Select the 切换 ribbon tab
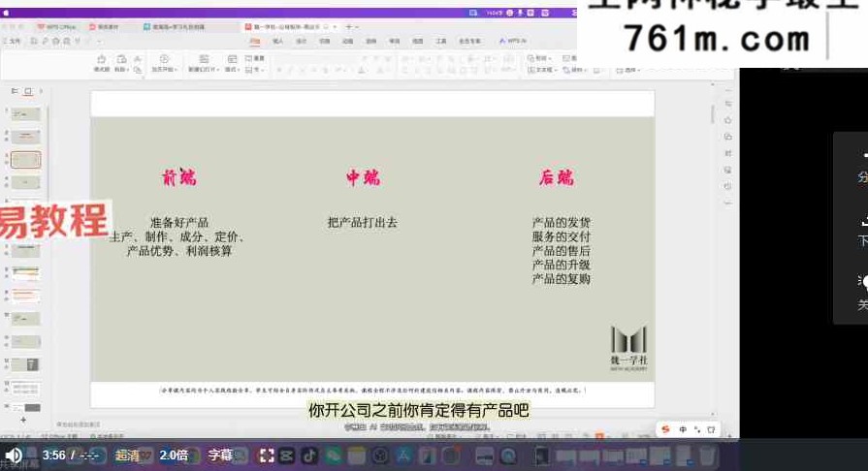Screen dimensions: 868x471 (324, 41)
